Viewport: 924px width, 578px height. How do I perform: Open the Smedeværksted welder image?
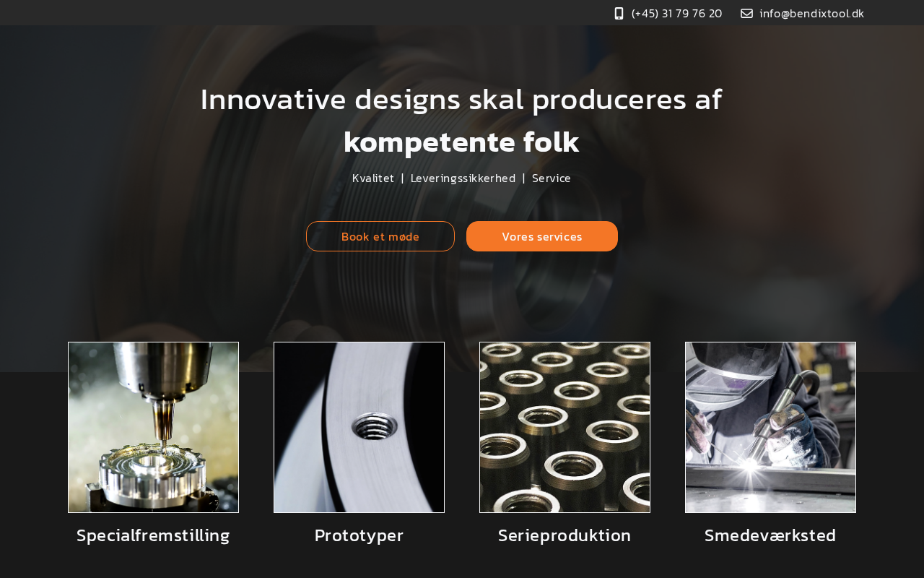click(770, 427)
